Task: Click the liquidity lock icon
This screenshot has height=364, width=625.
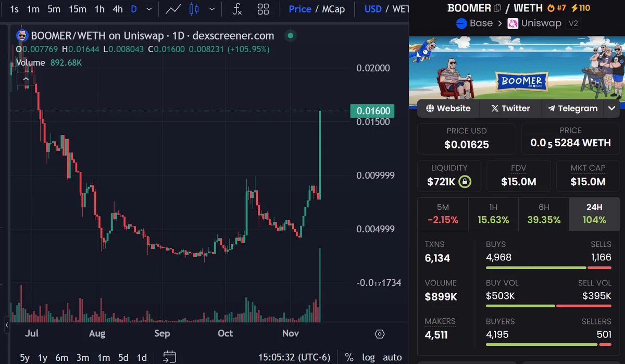Action: pos(465,182)
